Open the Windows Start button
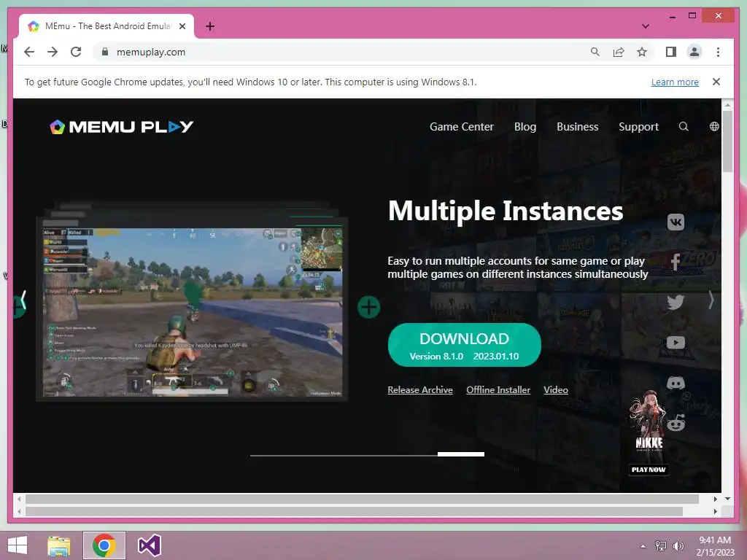The image size is (747, 560). [18, 545]
